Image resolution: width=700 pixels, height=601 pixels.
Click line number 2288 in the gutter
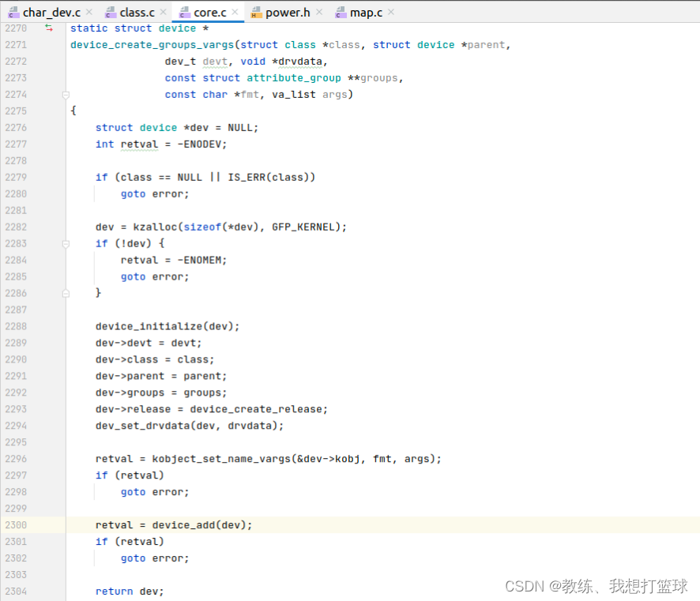(16, 326)
